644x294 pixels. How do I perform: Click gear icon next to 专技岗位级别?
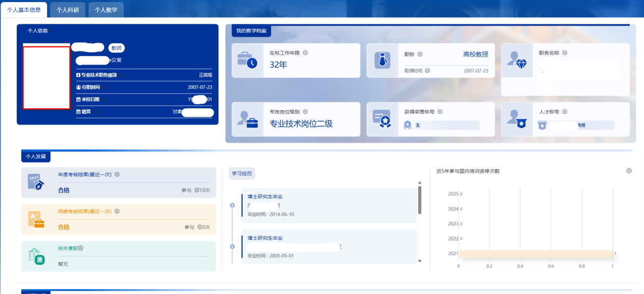pyautogui.click(x=305, y=111)
